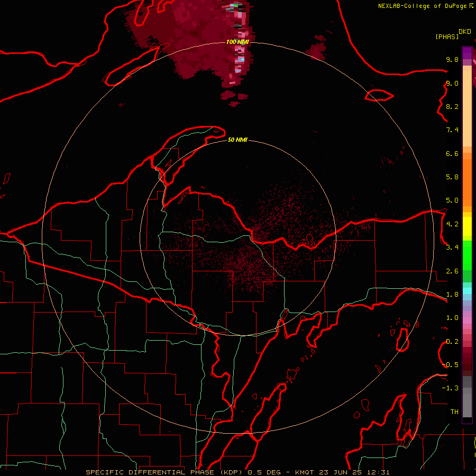Select the 9.0 value on the color scale
The height and width of the screenshot is (476, 476).
pyautogui.click(x=452, y=83)
